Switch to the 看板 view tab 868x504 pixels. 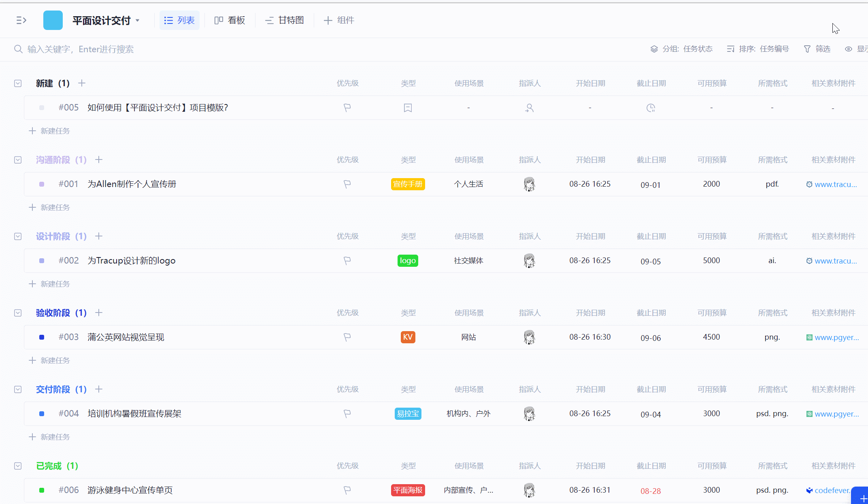click(x=230, y=20)
